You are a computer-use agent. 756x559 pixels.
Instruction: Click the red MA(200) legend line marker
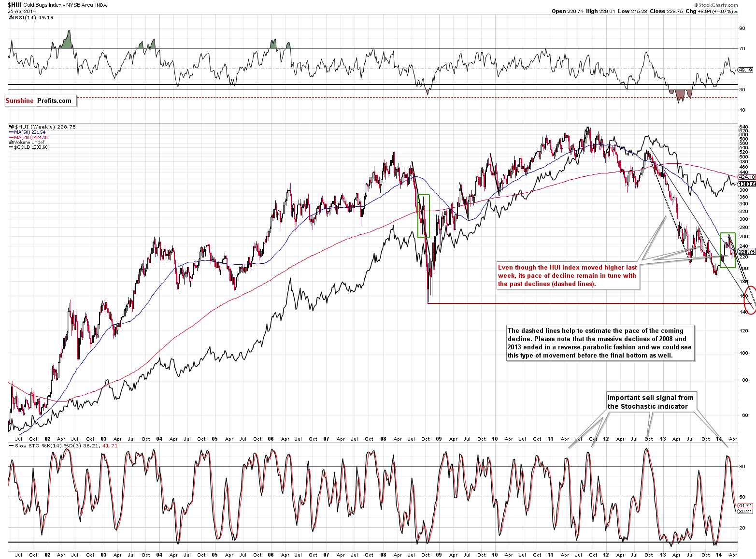[x=11, y=138]
